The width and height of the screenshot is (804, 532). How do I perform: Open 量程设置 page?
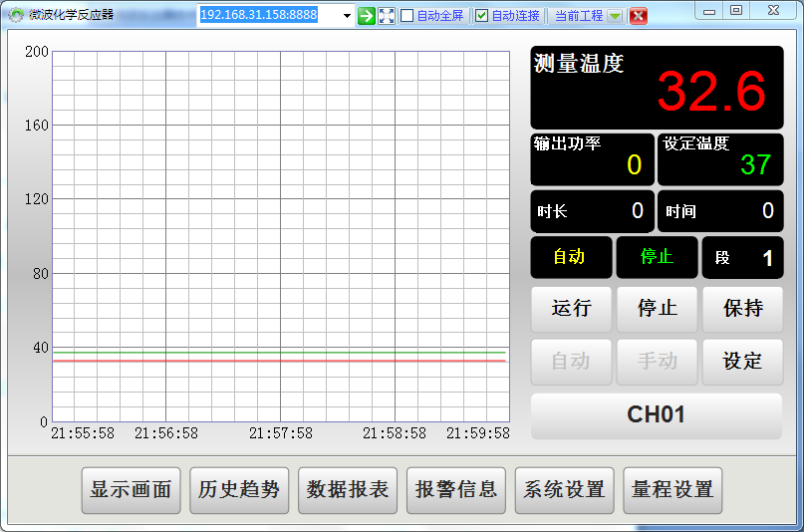click(672, 490)
